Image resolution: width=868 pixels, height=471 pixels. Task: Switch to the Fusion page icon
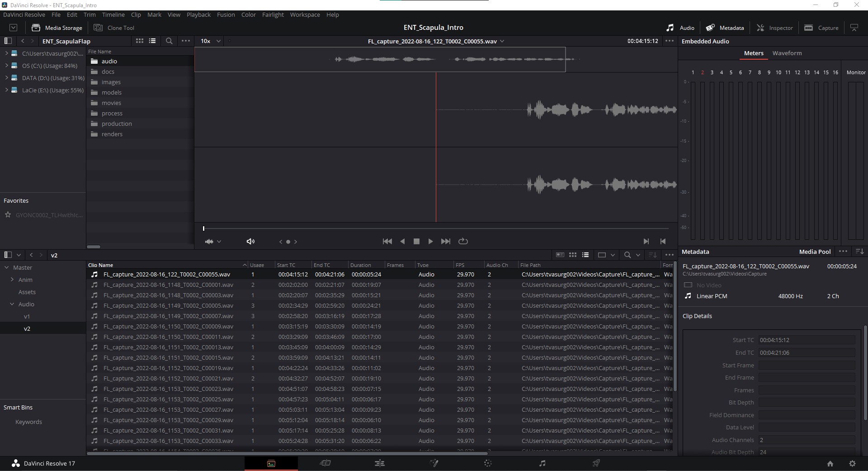click(434, 463)
